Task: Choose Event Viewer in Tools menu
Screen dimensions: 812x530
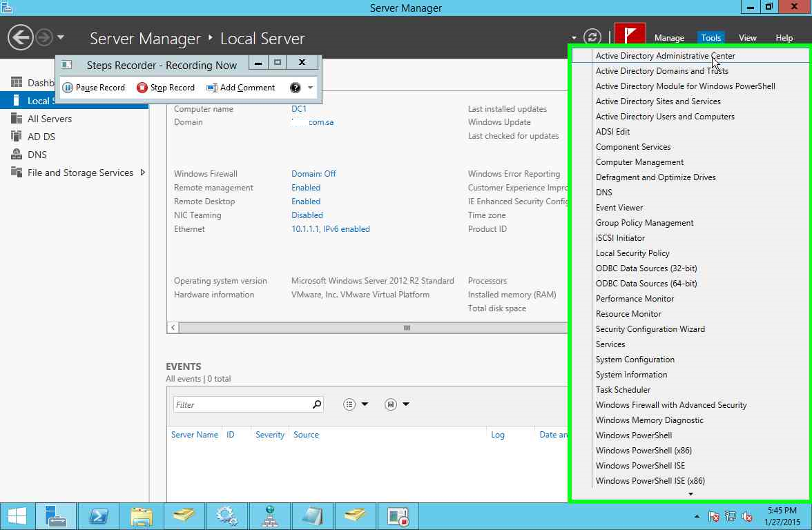Action: [619, 208]
